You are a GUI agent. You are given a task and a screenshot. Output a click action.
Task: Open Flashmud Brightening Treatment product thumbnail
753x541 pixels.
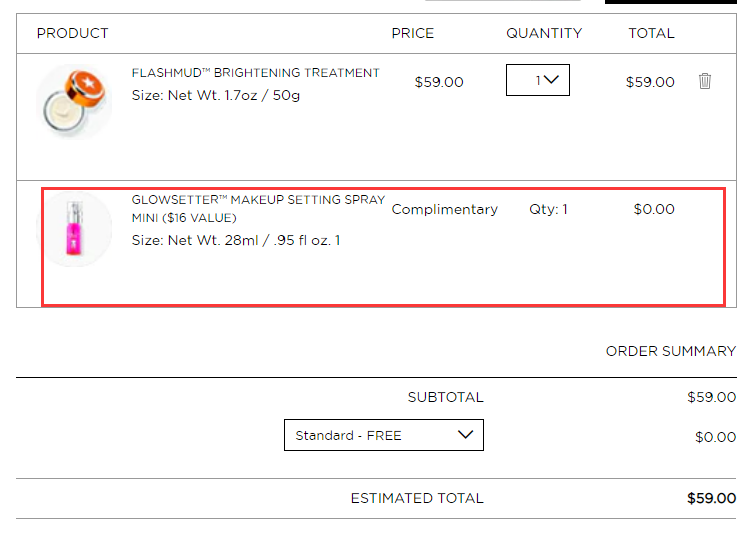coord(74,102)
